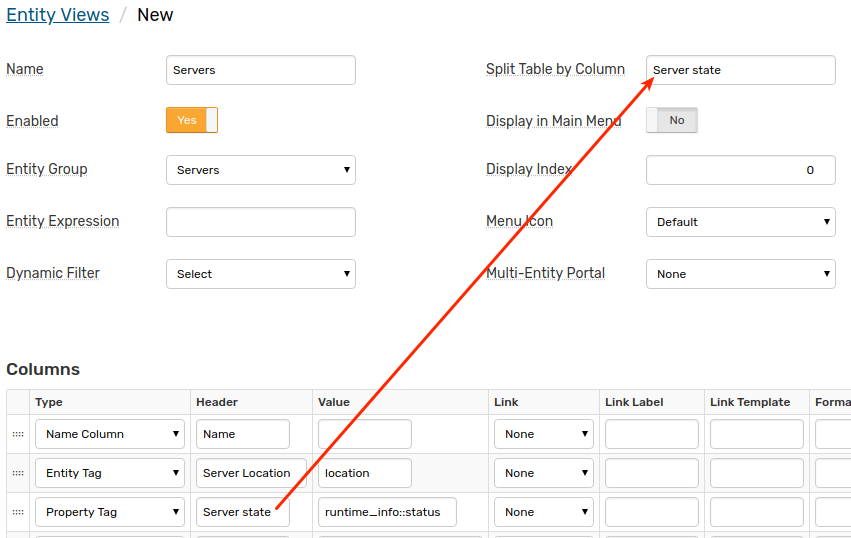This screenshot has height=538, width=851.
Task: Open the Link dropdown in the Server Location row
Action: click(543, 473)
